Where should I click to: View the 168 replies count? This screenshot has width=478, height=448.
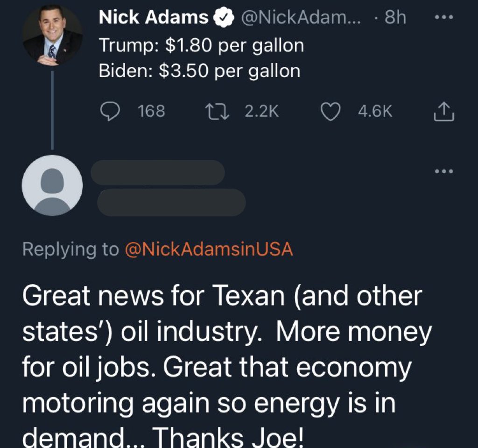[x=152, y=111]
